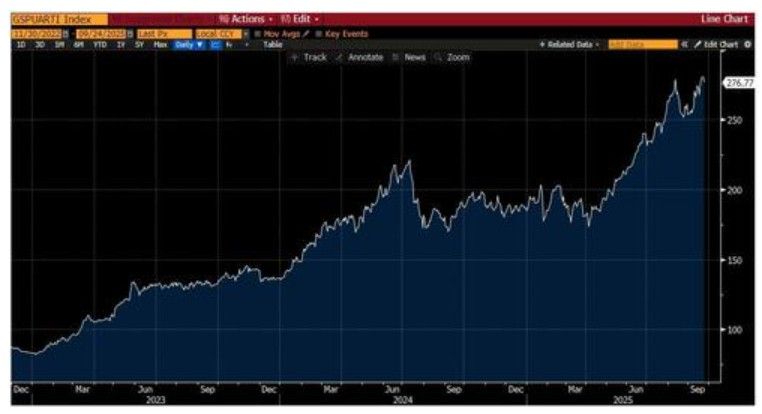Click the 200 y-axis label

point(734,190)
